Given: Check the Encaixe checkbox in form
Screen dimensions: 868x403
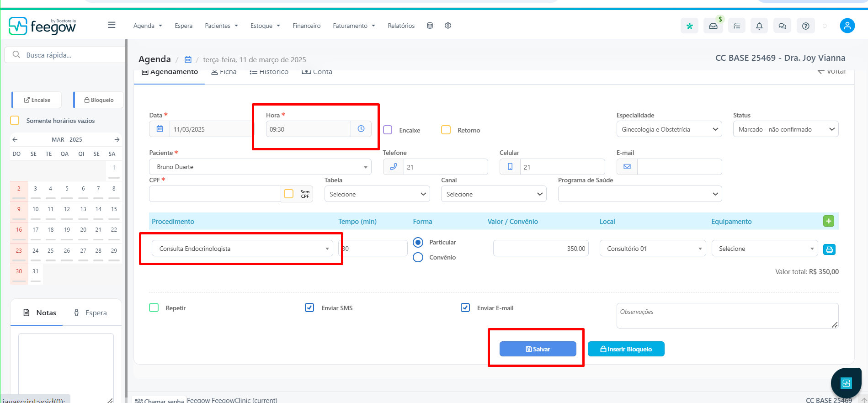Looking at the screenshot, I should point(388,130).
